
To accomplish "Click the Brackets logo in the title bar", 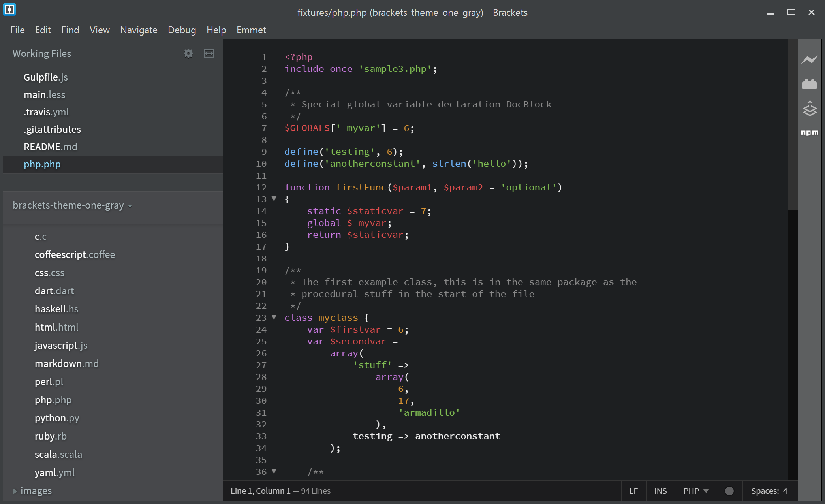I will 9,9.
